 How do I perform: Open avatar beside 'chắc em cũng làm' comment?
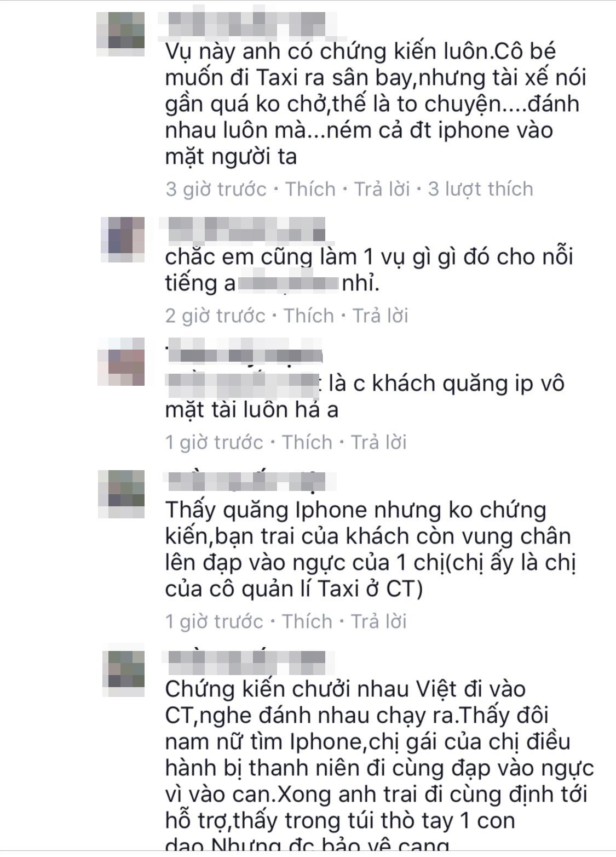point(123,240)
